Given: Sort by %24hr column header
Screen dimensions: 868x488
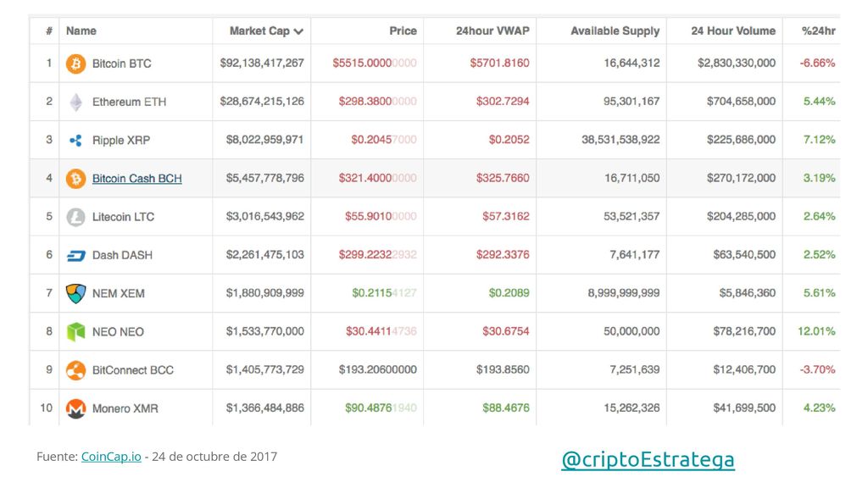Looking at the screenshot, I should click(x=818, y=31).
